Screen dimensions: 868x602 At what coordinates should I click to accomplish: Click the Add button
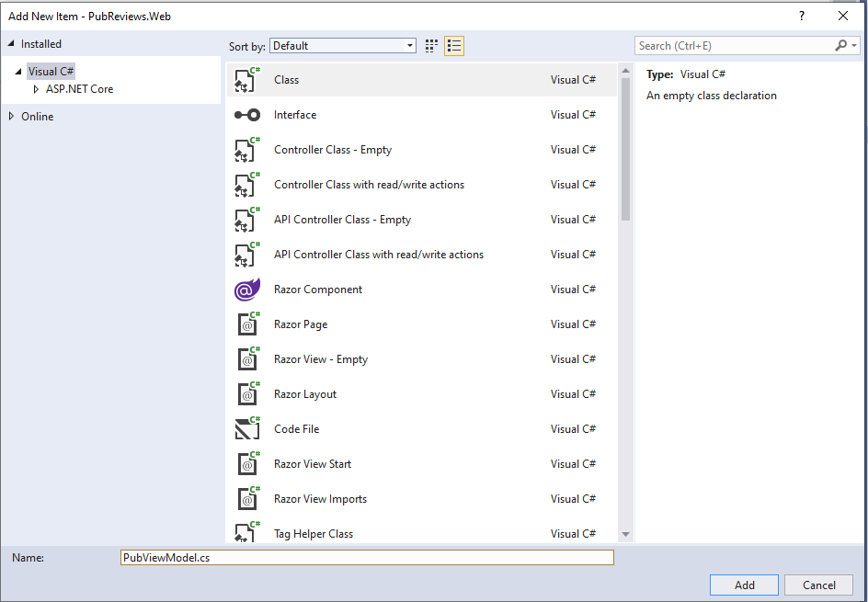pyautogui.click(x=743, y=585)
